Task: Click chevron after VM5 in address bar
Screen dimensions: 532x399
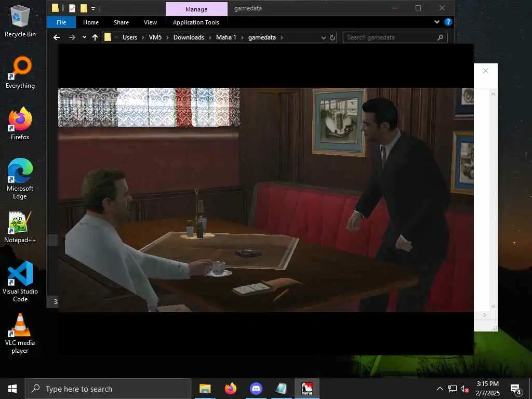Action: point(168,37)
